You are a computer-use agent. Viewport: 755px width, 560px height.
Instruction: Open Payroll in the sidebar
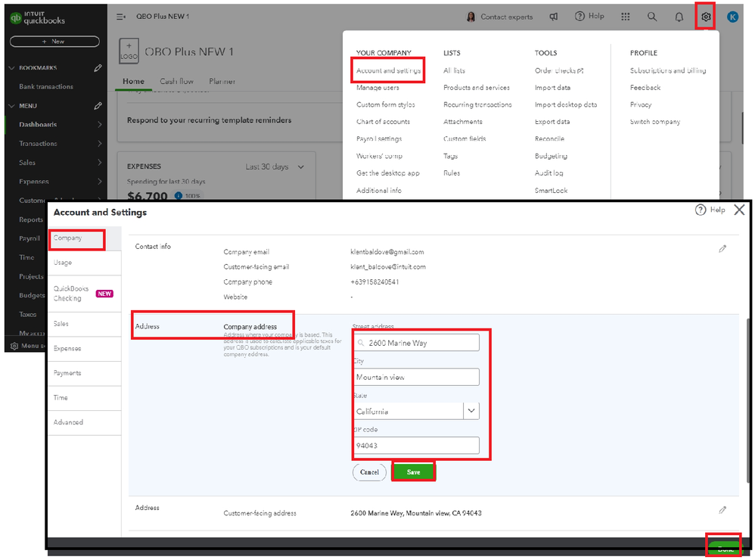(30, 238)
